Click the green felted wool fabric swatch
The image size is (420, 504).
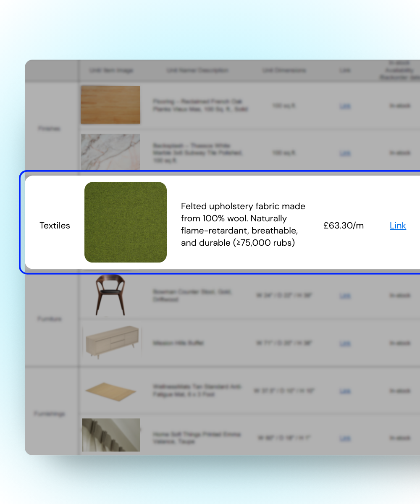pos(126,222)
